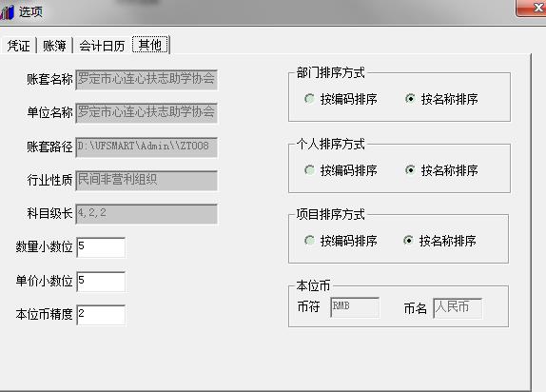This screenshot has height=392, width=546.
Task: Click the 数量小数位 input field
Action: coord(101,247)
